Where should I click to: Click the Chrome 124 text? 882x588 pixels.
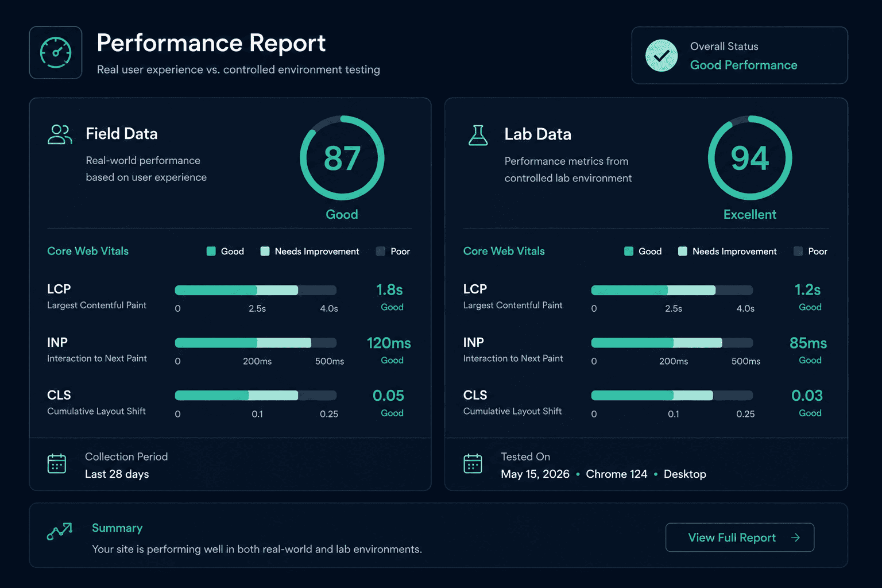(x=617, y=474)
